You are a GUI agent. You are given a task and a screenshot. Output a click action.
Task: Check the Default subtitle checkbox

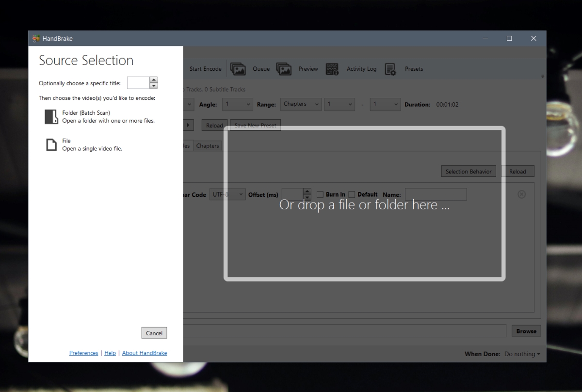pyautogui.click(x=352, y=194)
